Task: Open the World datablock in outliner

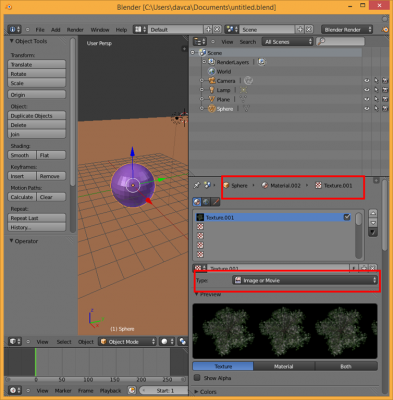Action: (x=219, y=71)
